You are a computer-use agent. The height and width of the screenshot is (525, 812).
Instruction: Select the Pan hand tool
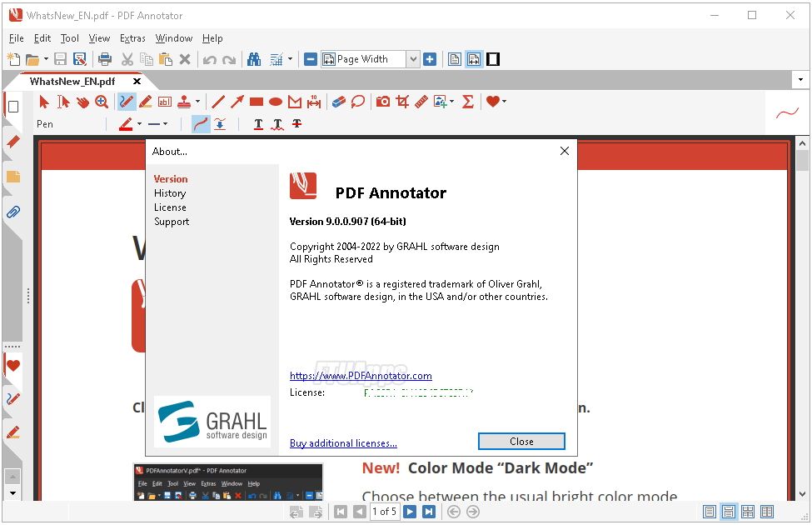coord(82,102)
